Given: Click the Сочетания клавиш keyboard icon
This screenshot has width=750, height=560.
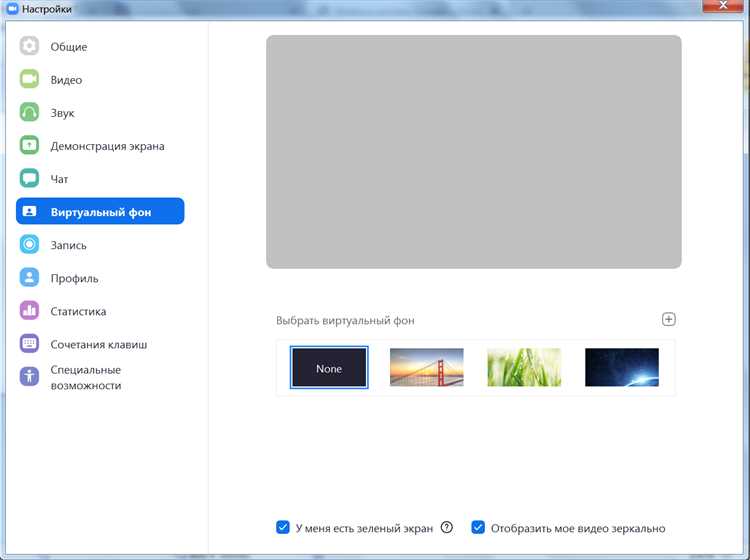Looking at the screenshot, I should click(x=29, y=343).
